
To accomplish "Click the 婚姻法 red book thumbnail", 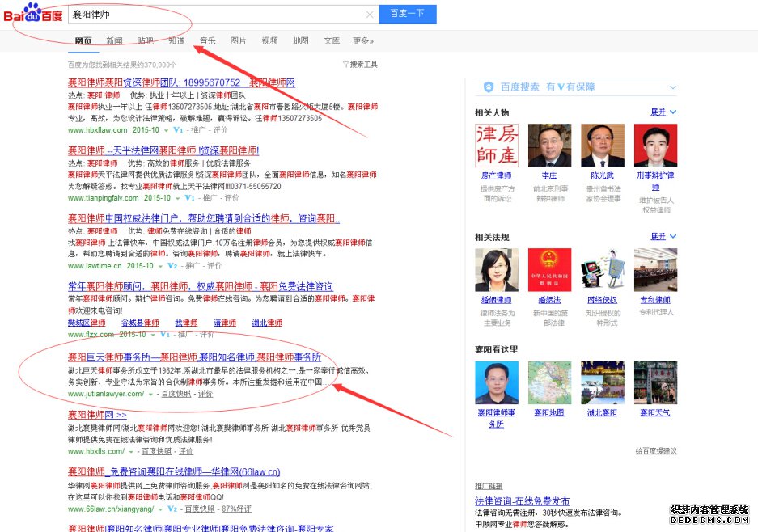I will 549,269.
